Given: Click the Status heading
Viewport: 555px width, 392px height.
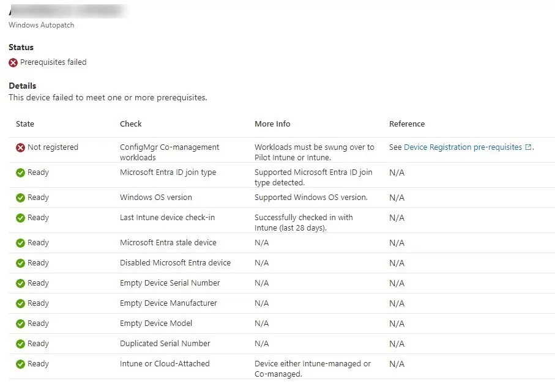Looking at the screenshot, I should tap(21, 48).
